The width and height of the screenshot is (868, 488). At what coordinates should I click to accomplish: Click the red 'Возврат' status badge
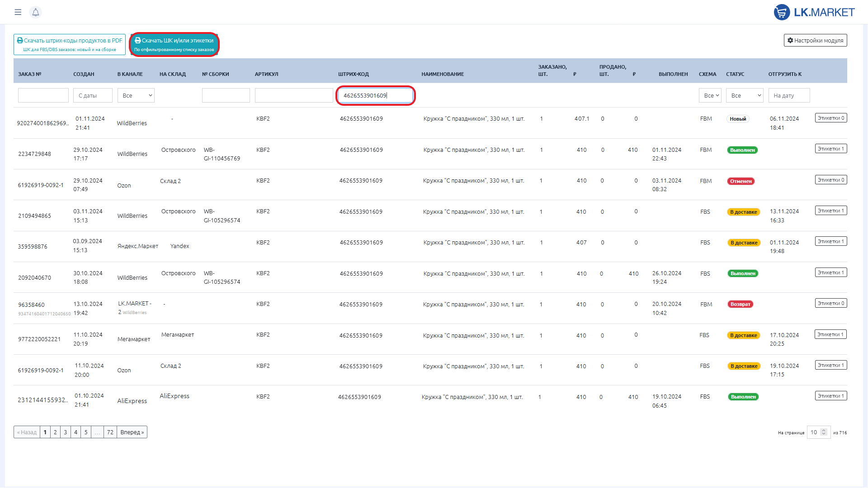point(741,304)
